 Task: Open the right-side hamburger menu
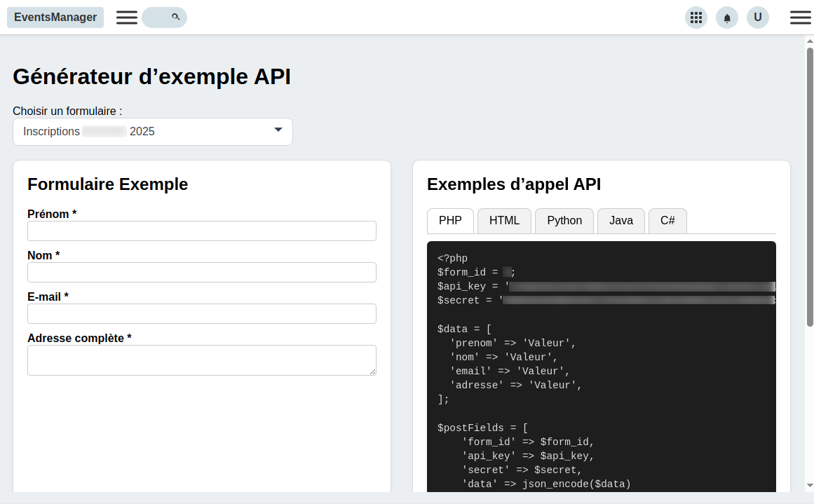(x=800, y=18)
